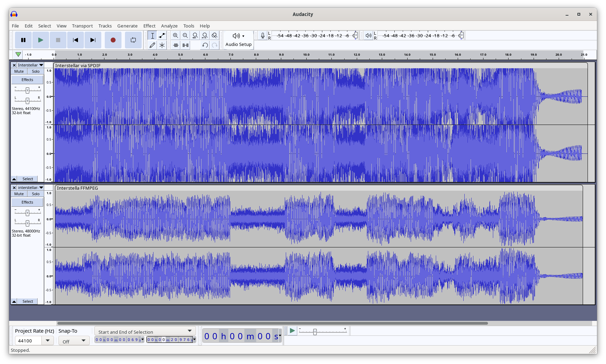Click the Record button

click(113, 40)
